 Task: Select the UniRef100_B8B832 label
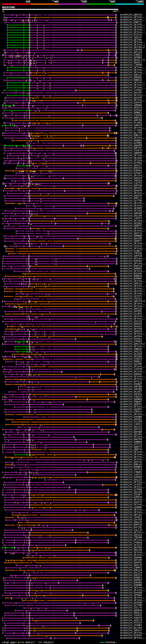131,80
